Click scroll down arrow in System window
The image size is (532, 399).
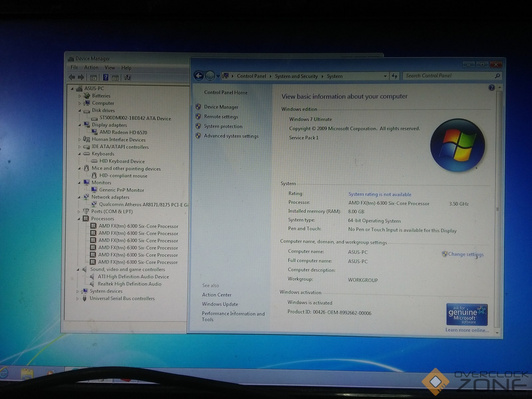pyautogui.click(x=497, y=332)
